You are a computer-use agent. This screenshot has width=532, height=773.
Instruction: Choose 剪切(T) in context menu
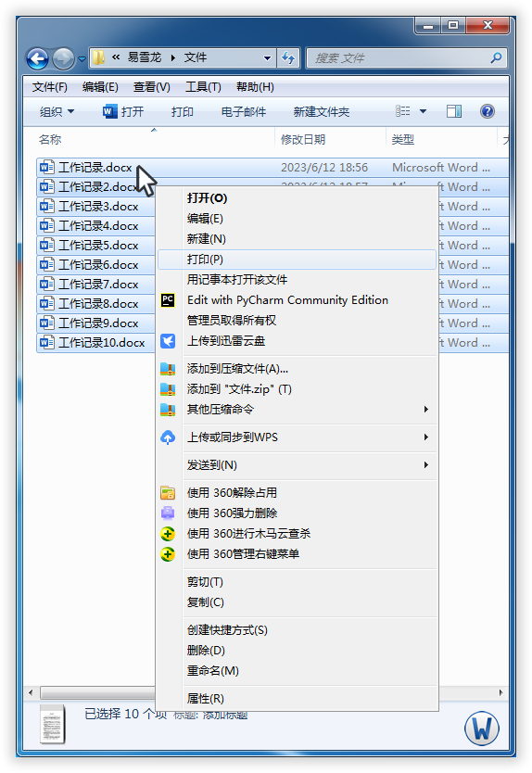click(x=297, y=582)
